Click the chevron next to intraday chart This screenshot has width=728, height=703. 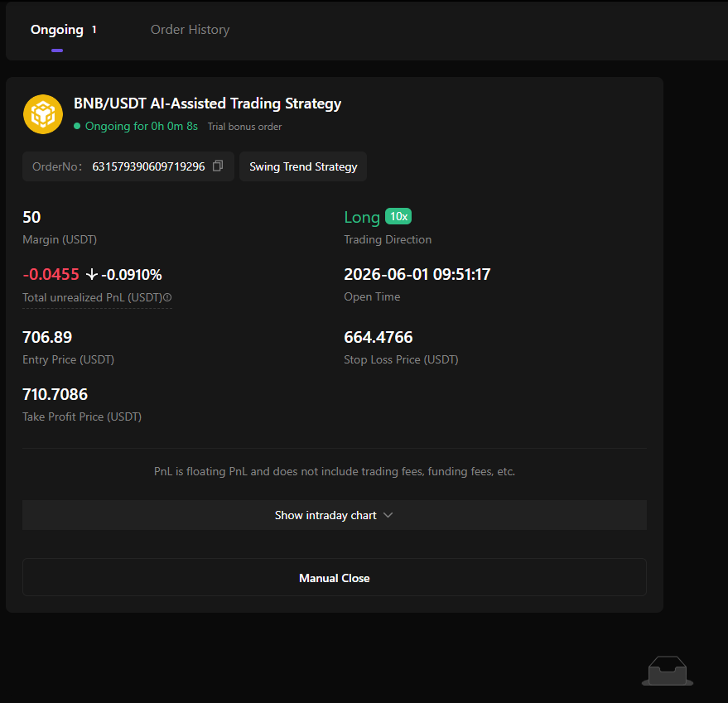click(388, 515)
